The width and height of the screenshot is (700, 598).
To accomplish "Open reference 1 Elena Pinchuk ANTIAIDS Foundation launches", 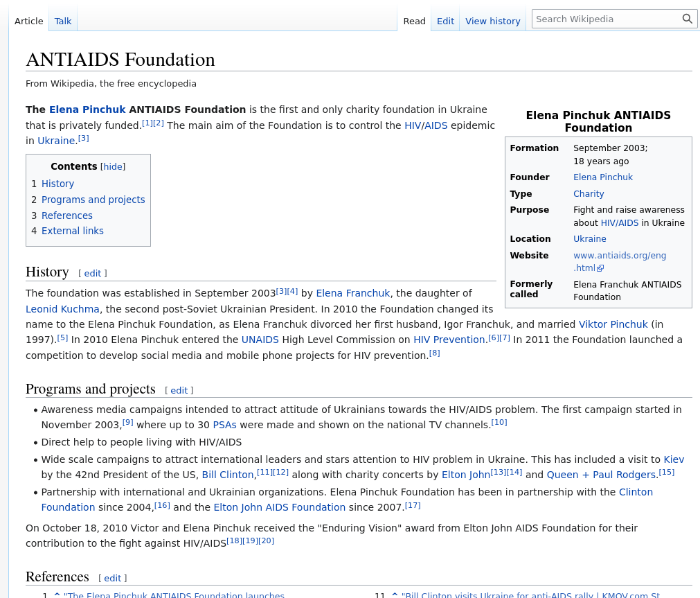I will (x=174, y=595).
